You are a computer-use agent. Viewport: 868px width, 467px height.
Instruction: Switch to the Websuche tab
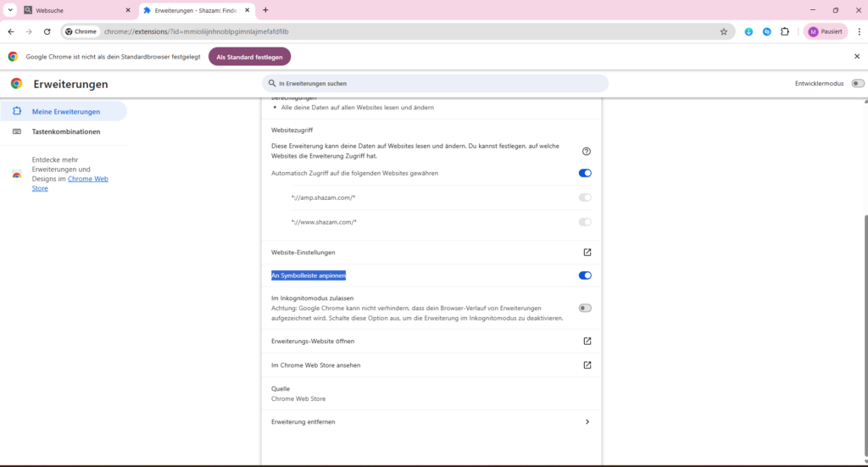pyautogui.click(x=76, y=10)
